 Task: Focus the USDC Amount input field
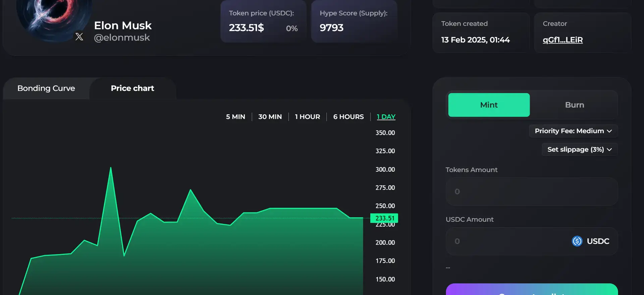click(x=506, y=241)
